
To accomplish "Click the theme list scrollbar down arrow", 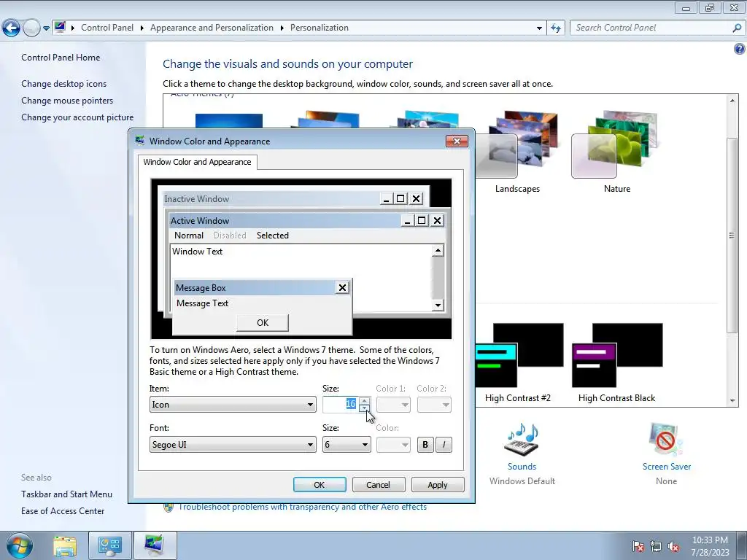I will click(x=732, y=401).
